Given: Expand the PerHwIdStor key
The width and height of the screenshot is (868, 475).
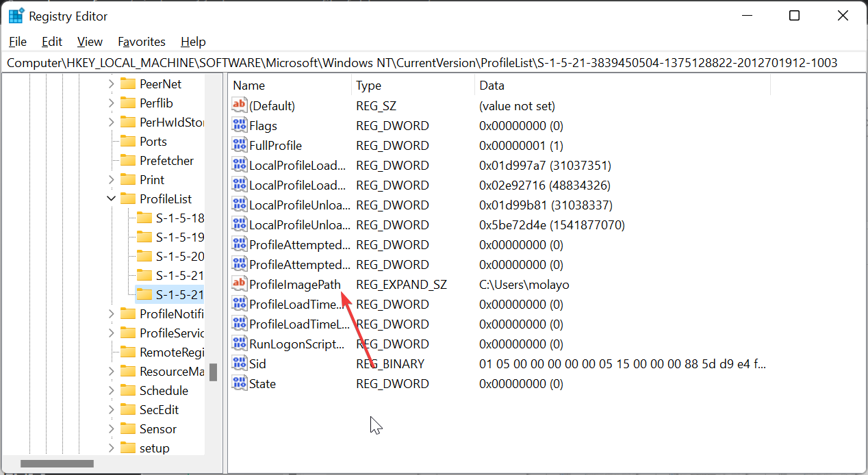Looking at the screenshot, I should pyautogui.click(x=111, y=122).
